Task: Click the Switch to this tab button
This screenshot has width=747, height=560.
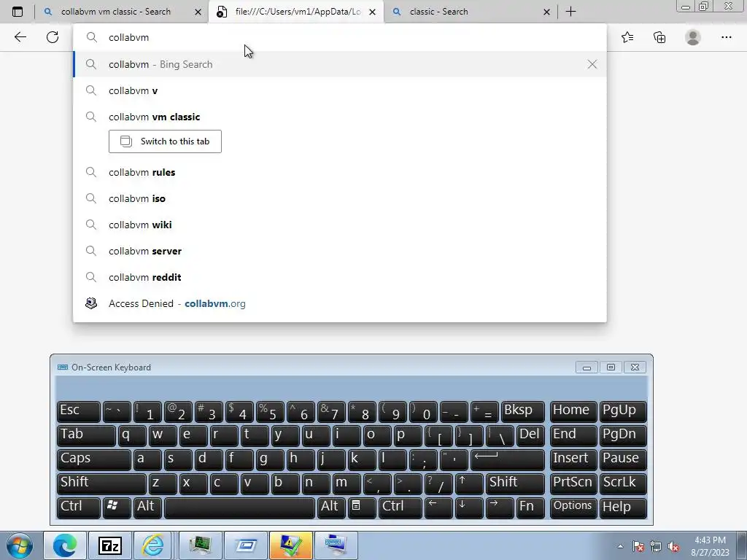Action: [x=165, y=141]
